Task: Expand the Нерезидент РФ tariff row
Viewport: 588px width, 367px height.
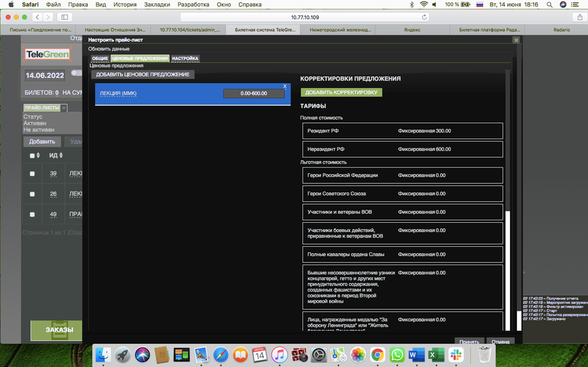Action: coord(402,149)
